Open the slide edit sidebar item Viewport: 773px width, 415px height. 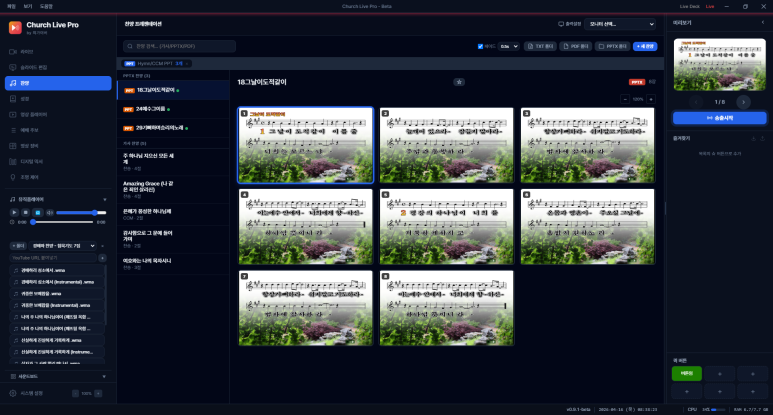point(58,68)
